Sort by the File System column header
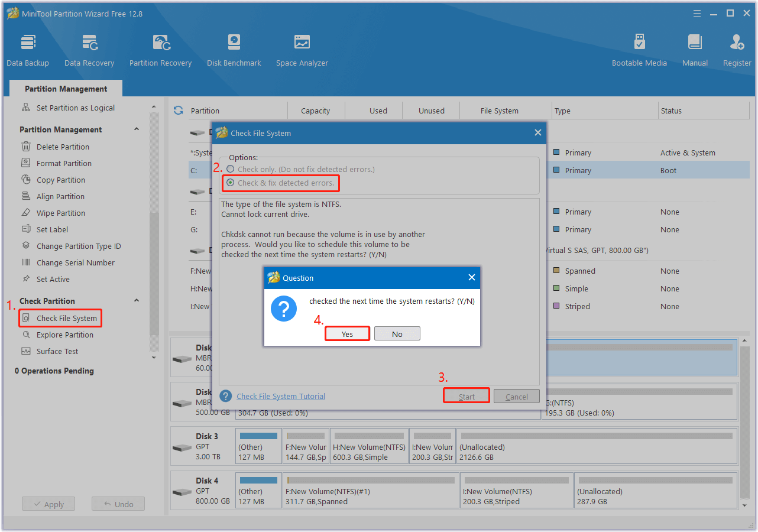The height and width of the screenshot is (532, 758). point(500,111)
